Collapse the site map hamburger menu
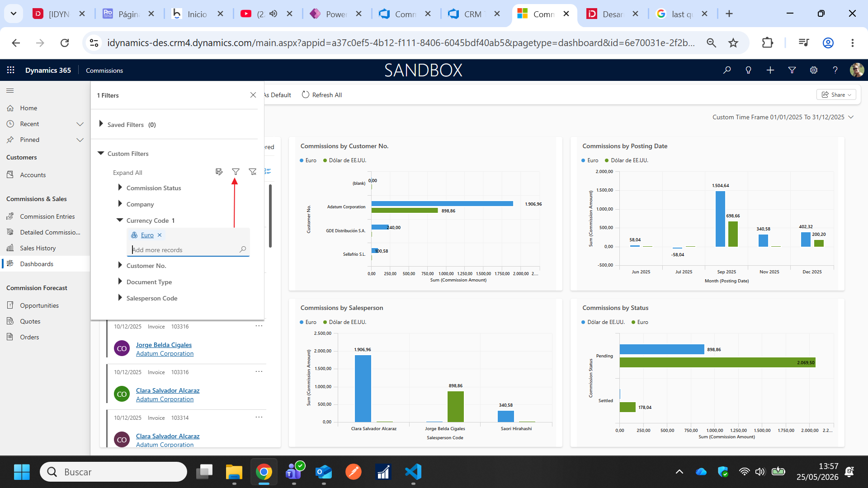This screenshot has height=488, width=868. (10, 91)
